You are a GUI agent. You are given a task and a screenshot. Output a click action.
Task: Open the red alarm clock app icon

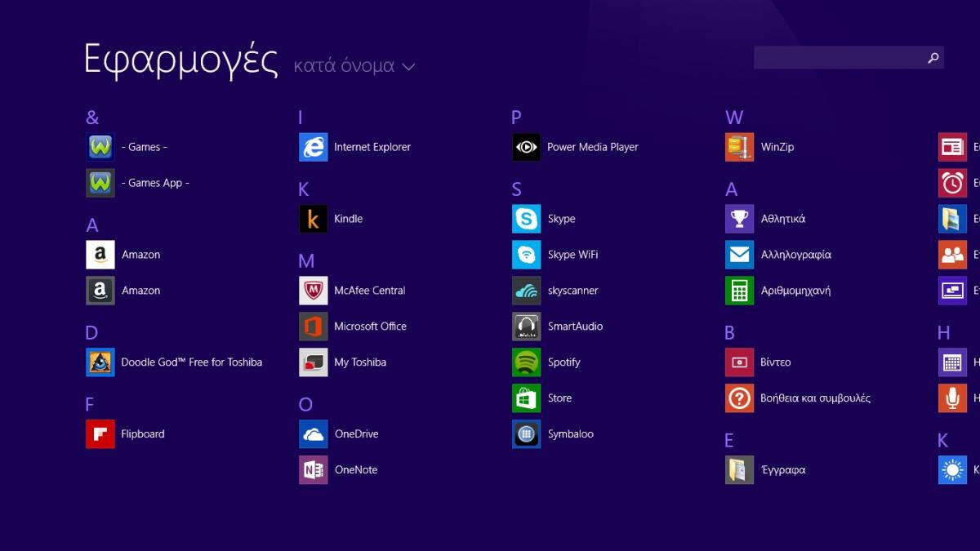(x=953, y=183)
